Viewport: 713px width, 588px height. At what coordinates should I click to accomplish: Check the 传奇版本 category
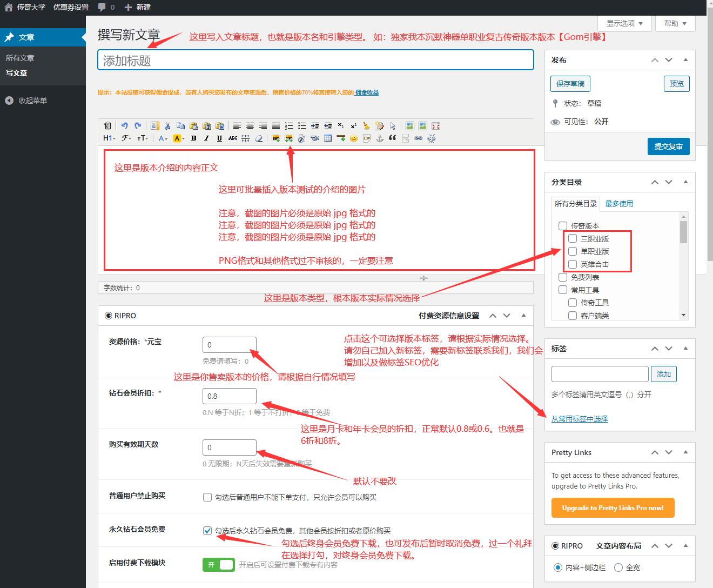tap(563, 226)
